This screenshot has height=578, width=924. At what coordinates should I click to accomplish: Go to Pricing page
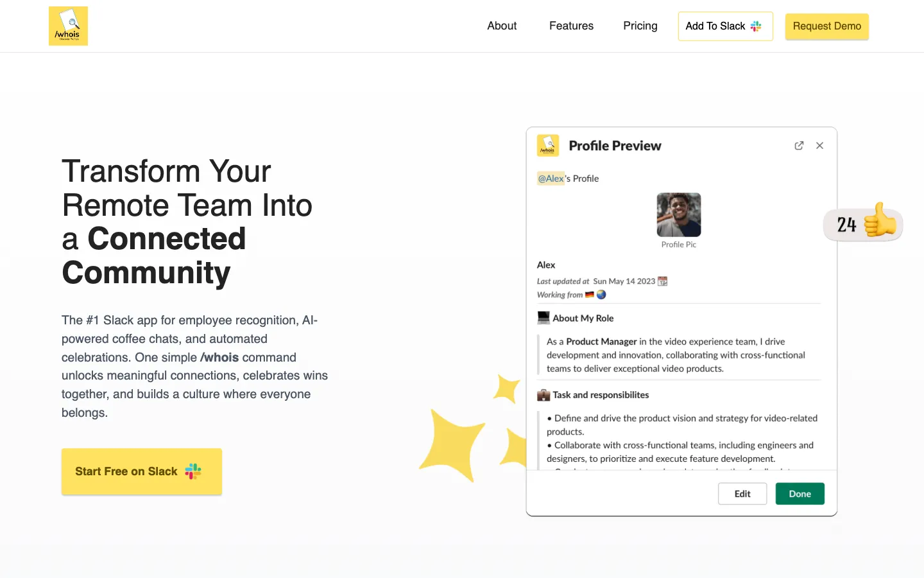tap(640, 26)
